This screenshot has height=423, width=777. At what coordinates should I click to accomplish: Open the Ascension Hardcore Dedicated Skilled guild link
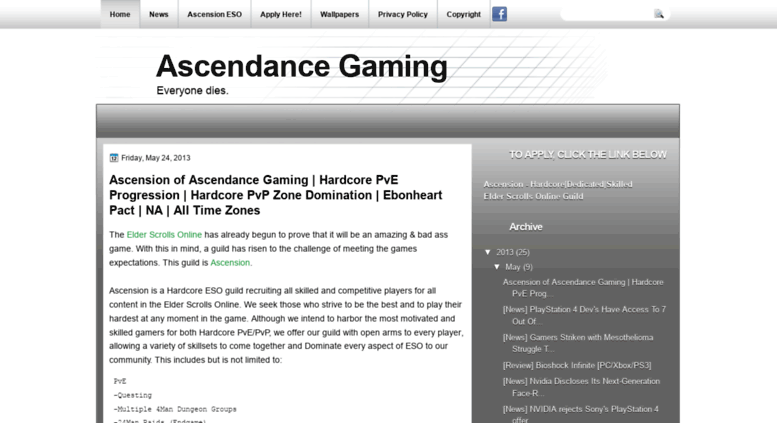(x=558, y=190)
